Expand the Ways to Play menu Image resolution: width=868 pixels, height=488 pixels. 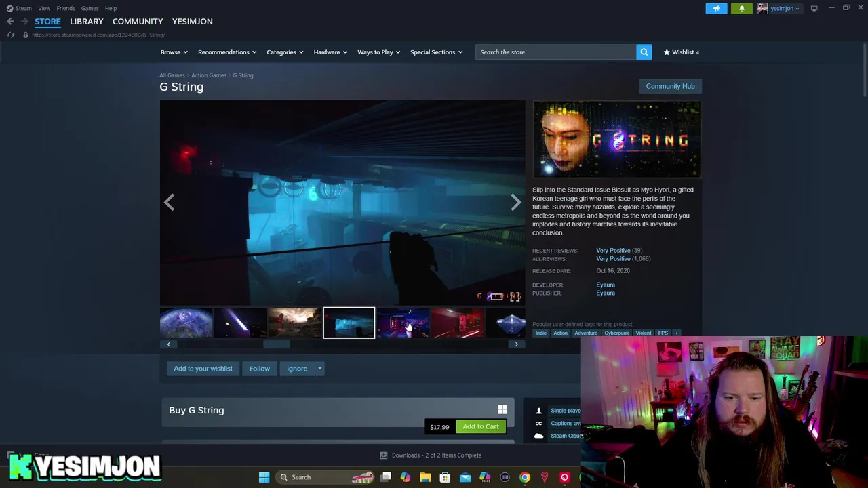pos(379,52)
